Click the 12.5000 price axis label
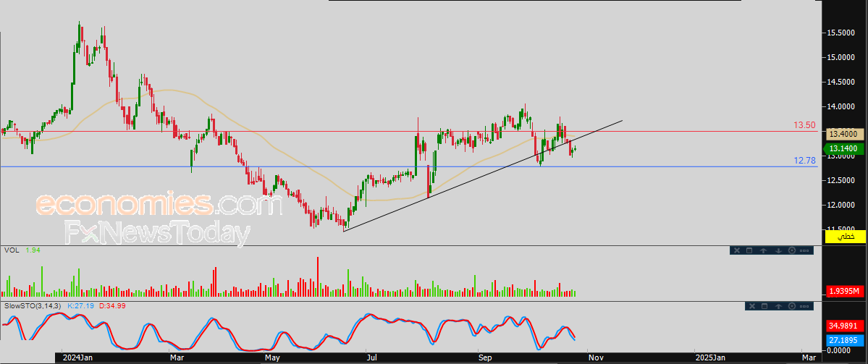868x364 pixels. point(843,180)
